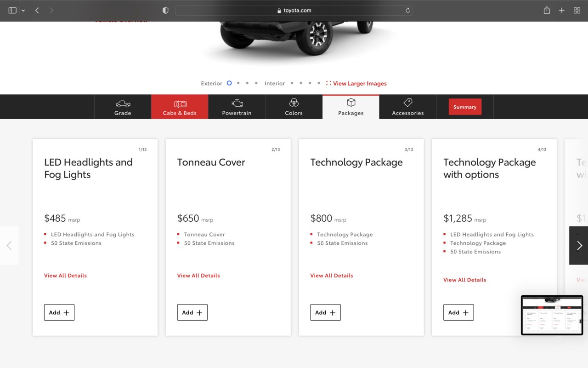Open the Safari sidebar toggle
588x368 pixels.
pyautogui.click(x=12, y=10)
